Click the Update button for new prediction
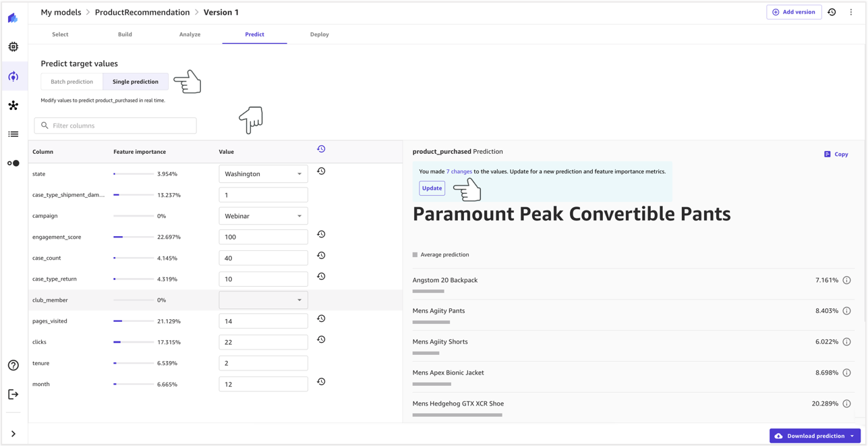The height and width of the screenshot is (446, 868). (x=432, y=188)
